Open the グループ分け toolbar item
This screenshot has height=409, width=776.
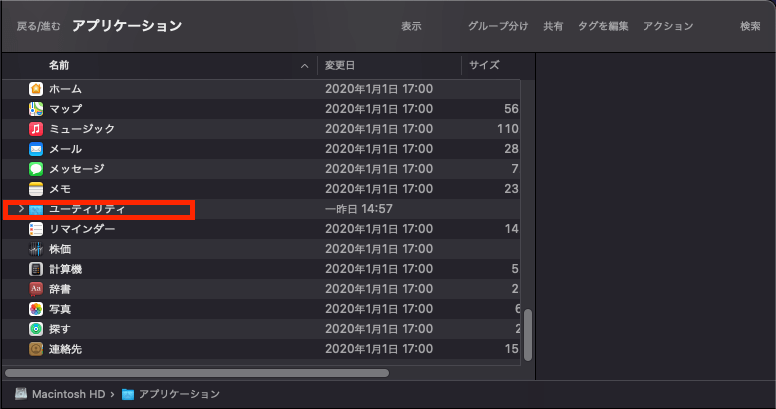[x=498, y=26]
